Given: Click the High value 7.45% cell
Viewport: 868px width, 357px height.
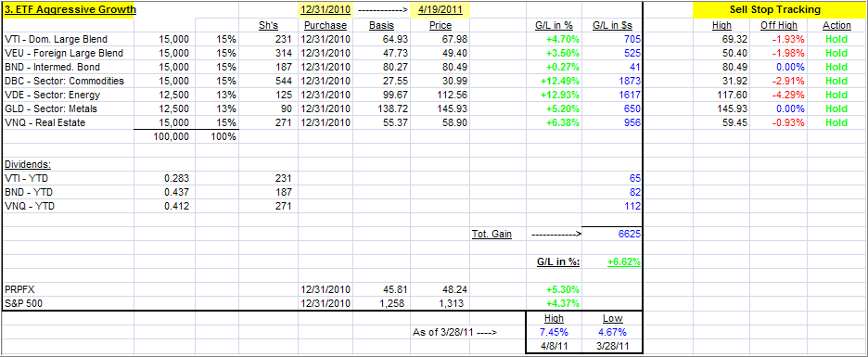Looking at the screenshot, I should (x=554, y=332).
